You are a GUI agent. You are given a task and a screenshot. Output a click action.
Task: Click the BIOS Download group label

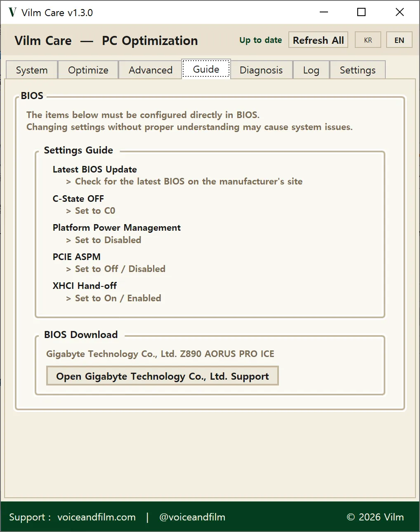(x=81, y=335)
